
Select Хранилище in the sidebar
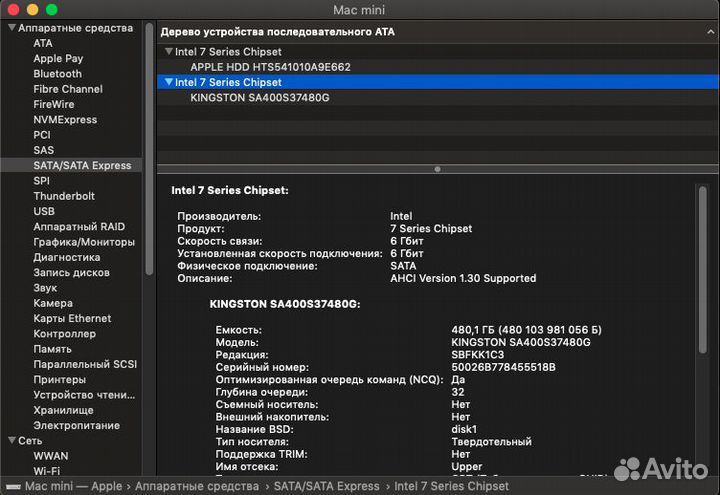[x=63, y=410]
